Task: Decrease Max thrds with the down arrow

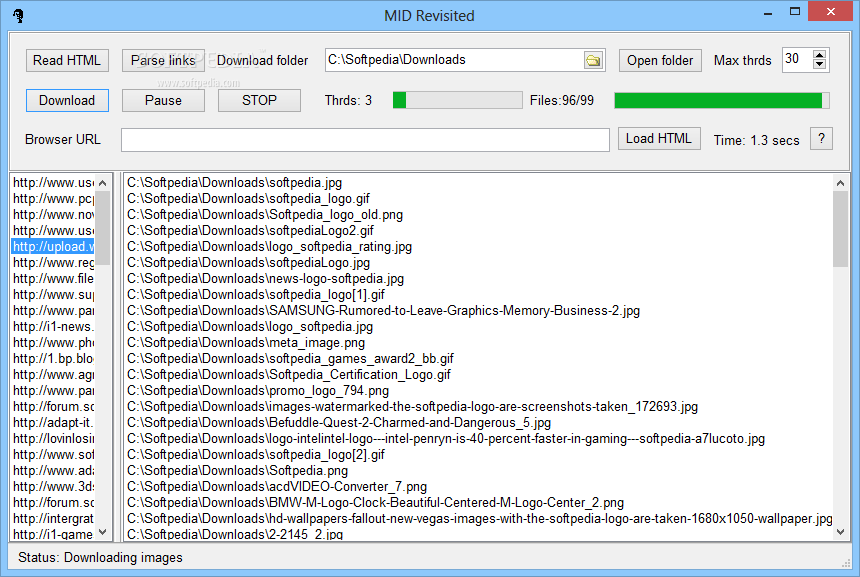Action: (819, 65)
